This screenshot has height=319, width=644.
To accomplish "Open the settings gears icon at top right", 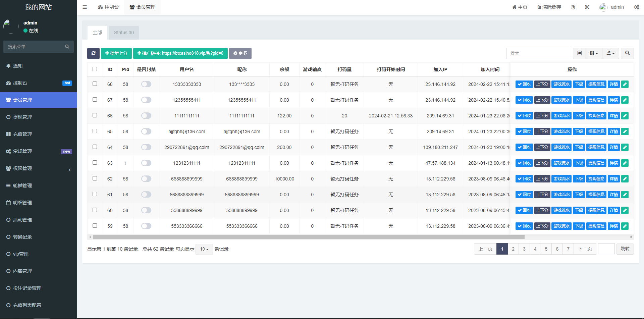I will click(x=636, y=7).
